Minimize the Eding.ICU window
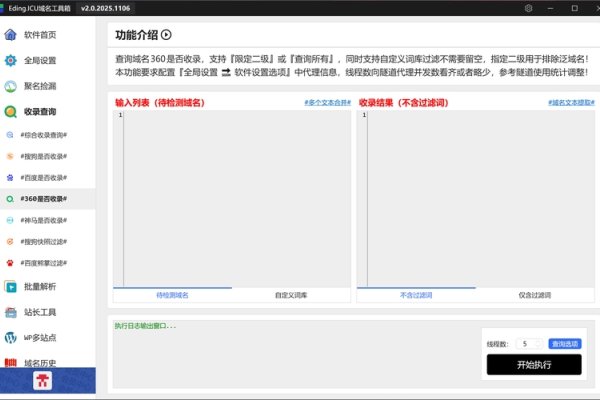Image resolution: width=600 pixels, height=400 pixels. pyautogui.click(x=550, y=8)
